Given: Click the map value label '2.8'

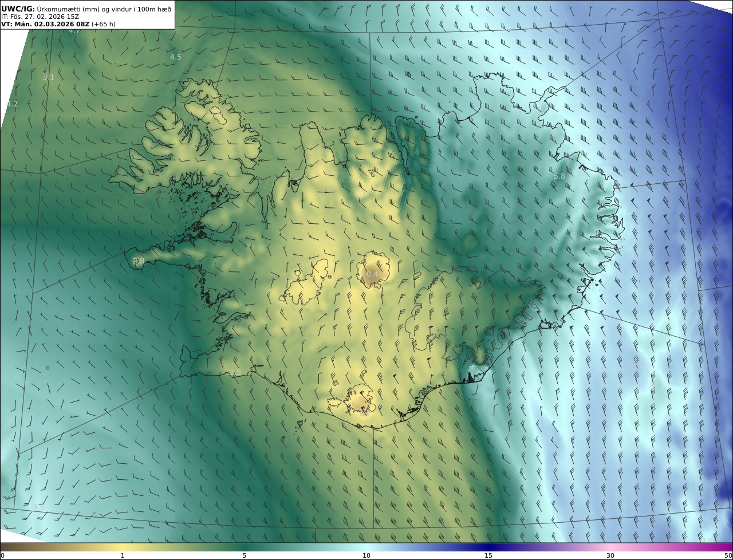Looking at the screenshot, I should (x=139, y=261).
